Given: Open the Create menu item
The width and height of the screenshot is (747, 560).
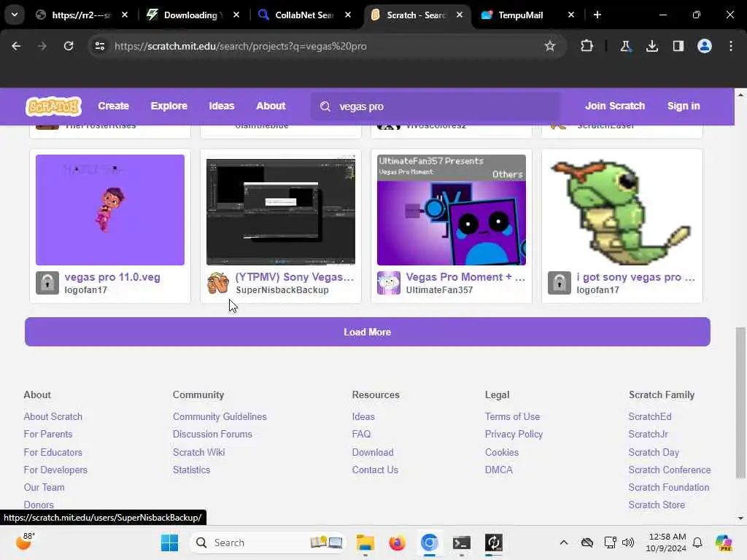Looking at the screenshot, I should [x=113, y=106].
